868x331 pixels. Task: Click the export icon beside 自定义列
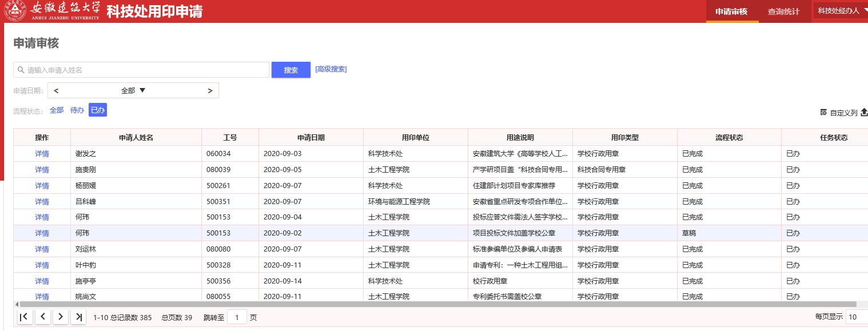pyautogui.click(x=863, y=112)
